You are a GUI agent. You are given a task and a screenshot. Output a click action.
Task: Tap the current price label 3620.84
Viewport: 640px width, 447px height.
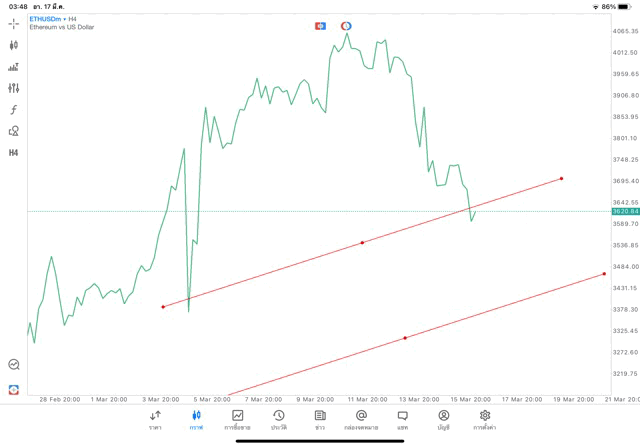[x=625, y=212]
